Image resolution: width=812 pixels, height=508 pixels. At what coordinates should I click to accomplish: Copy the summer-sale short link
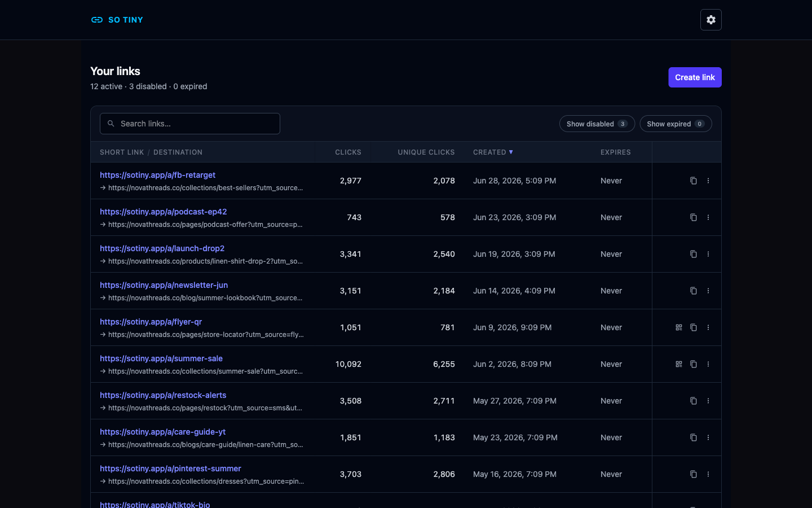coord(694,364)
